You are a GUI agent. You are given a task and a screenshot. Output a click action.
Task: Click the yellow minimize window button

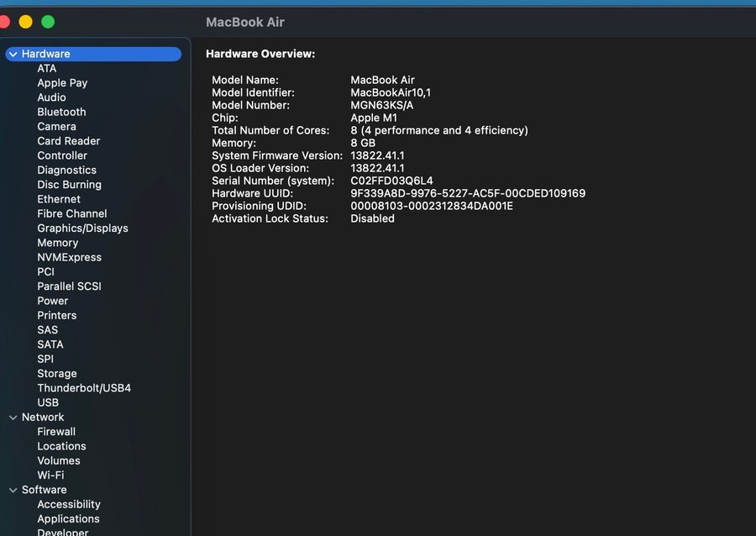[25, 22]
